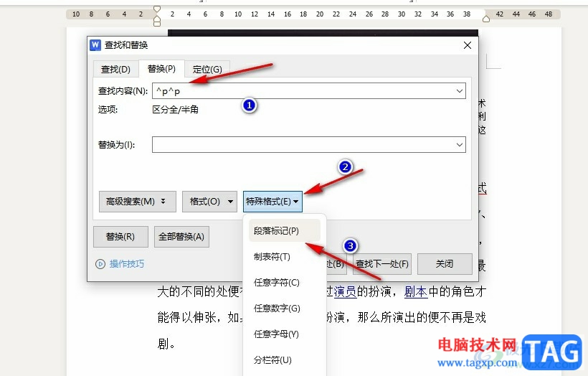The height and width of the screenshot is (376, 588).
Task: Click the 替换(R) button
Action: tap(120, 237)
